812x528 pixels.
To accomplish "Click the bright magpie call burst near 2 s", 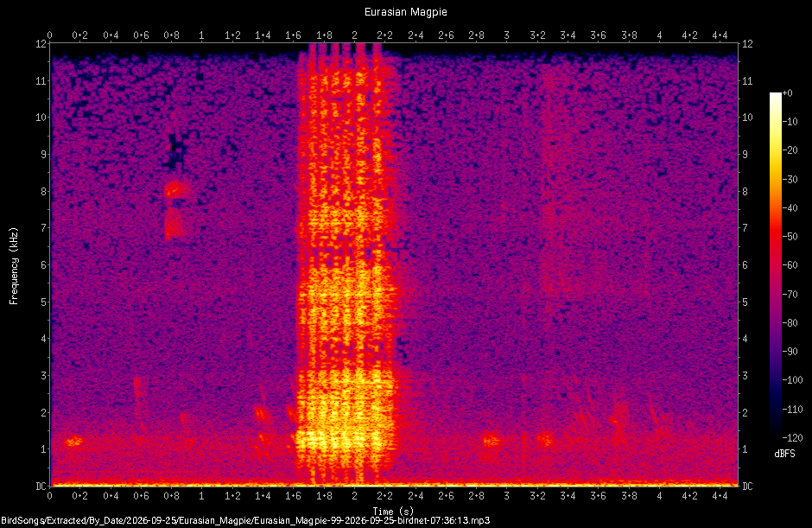I will pyautogui.click(x=347, y=264).
